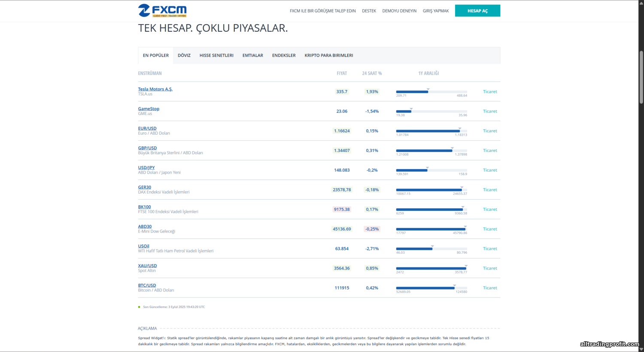
Task: Open the Tesla Motors A.Ş. instrument link
Action: [x=155, y=89]
